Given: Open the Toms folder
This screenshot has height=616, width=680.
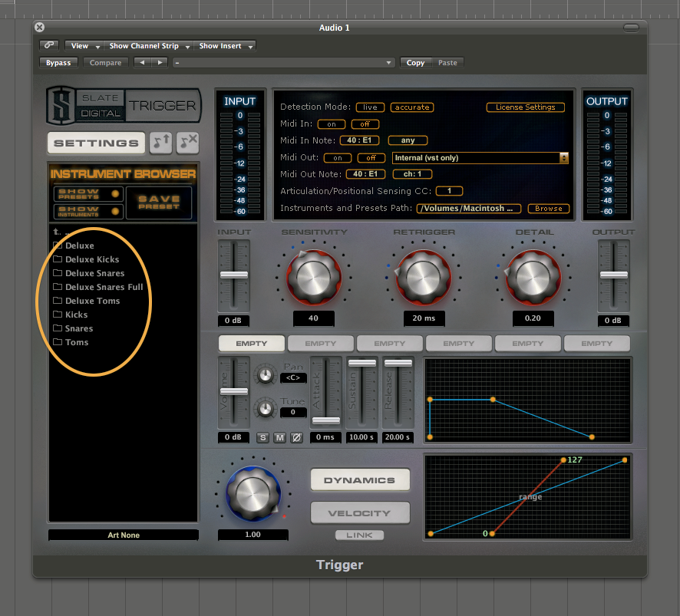Looking at the screenshot, I should coord(71,342).
